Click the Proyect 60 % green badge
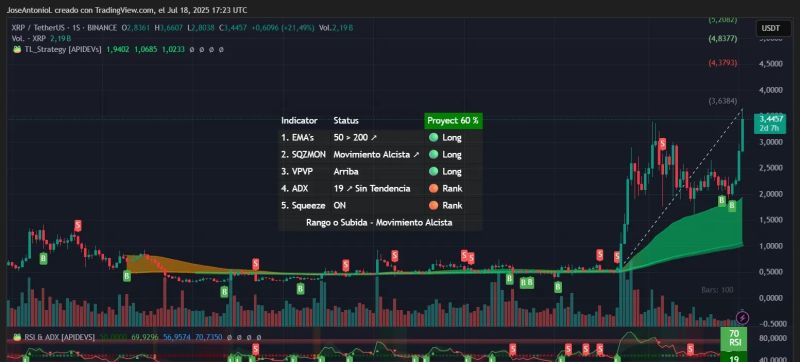The image size is (800, 362). pos(453,121)
